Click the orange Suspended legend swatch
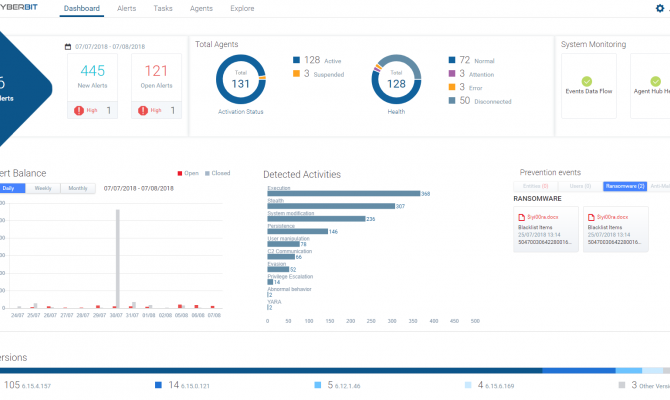This screenshot has width=670, height=400. (x=296, y=74)
